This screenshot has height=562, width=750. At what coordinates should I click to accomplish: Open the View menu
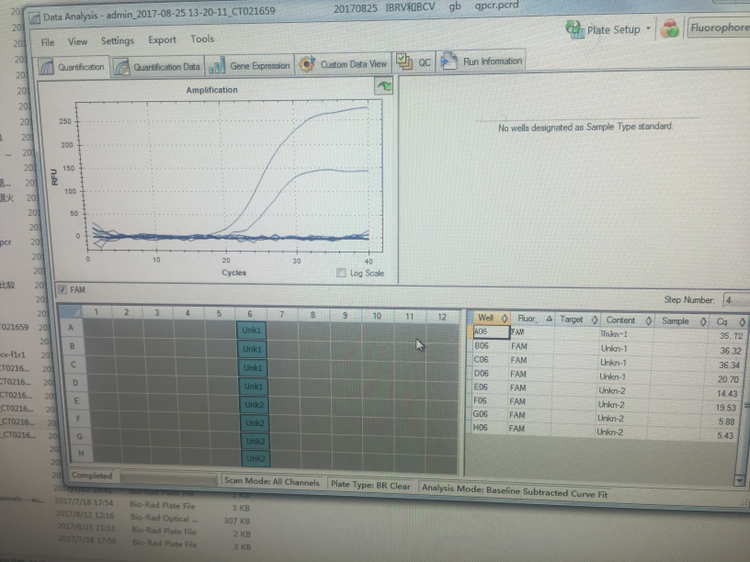pyautogui.click(x=77, y=42)
